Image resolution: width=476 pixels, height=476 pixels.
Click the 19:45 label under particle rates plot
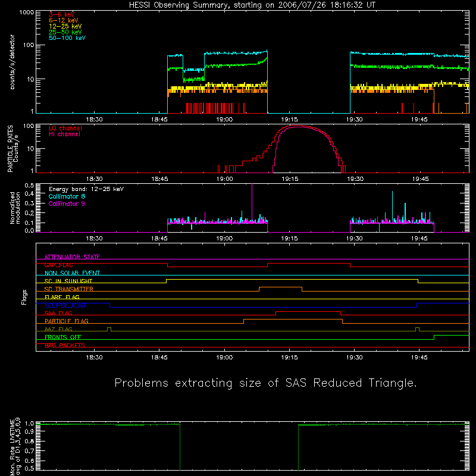tap(420, 179)
